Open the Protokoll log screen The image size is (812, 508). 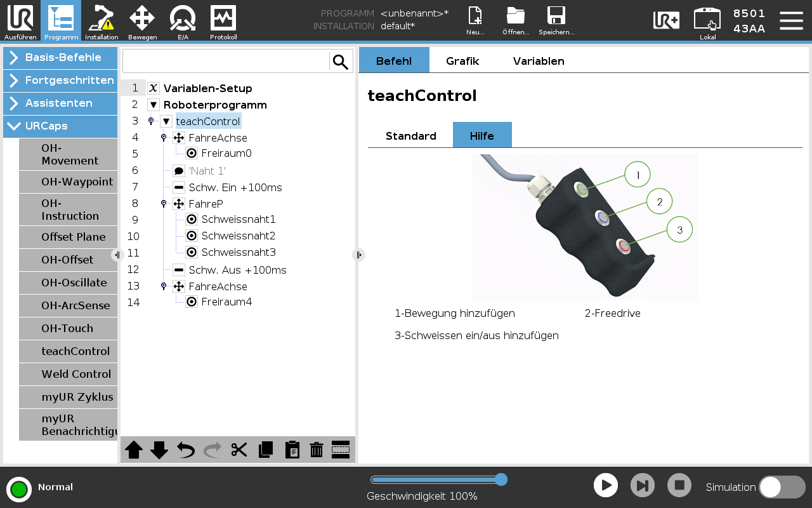pyautogui.click(x=223, y=21)
